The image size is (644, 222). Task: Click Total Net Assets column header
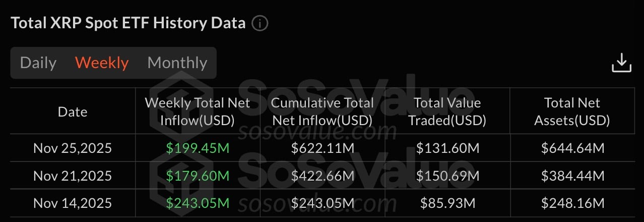(x=572, y=112)
